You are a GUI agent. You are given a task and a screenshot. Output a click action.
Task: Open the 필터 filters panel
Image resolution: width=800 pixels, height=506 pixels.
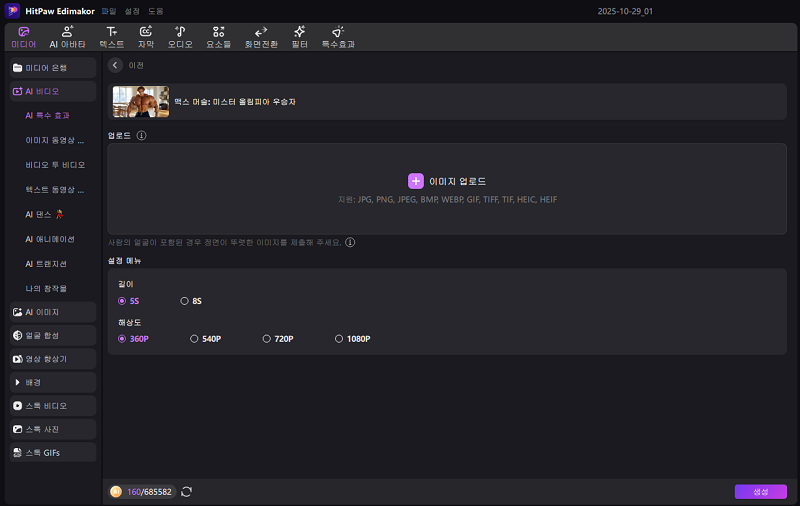point(299,37)
